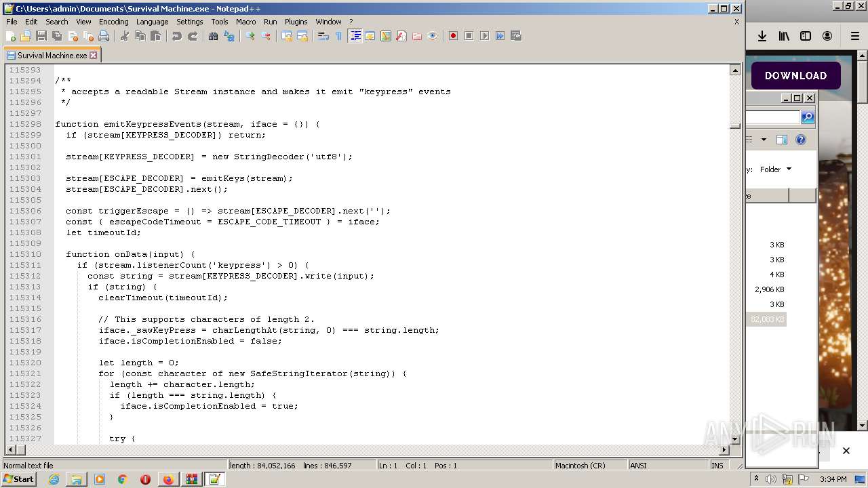Click the vertical scrollbar up arrow in Notepad++

tap(735, 70)
